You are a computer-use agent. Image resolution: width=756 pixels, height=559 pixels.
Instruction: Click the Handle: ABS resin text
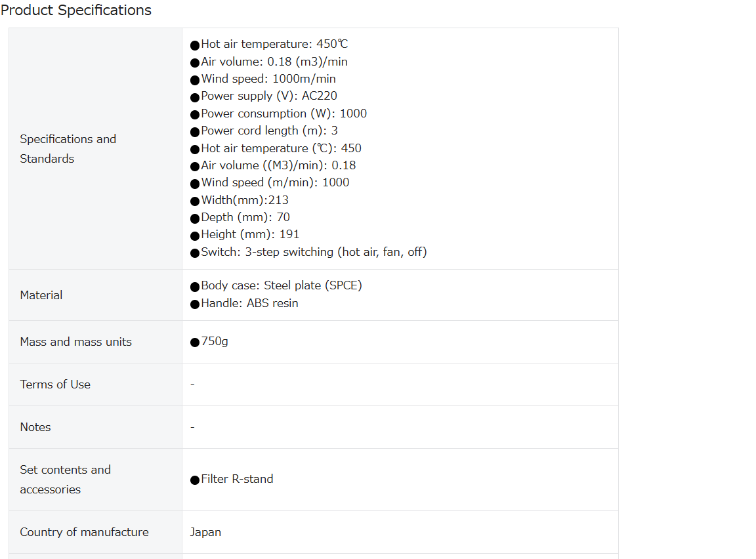[x=244, y=303]
